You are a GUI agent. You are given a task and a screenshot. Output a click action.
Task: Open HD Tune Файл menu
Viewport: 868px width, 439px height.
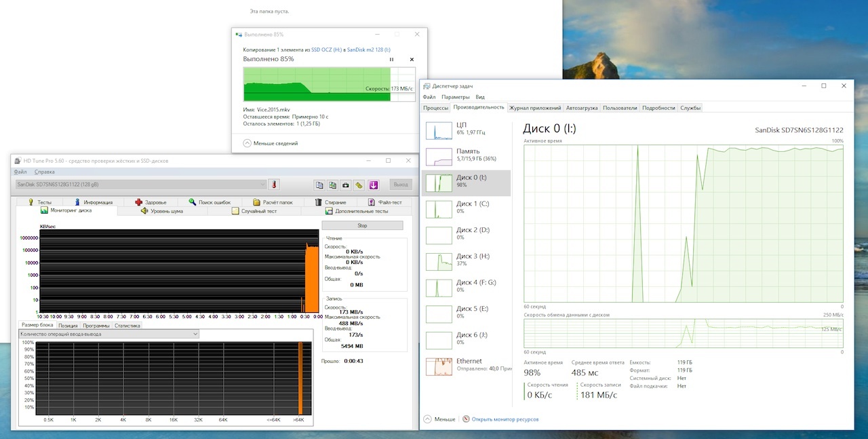pyautogui.click(x=20, y=172)
